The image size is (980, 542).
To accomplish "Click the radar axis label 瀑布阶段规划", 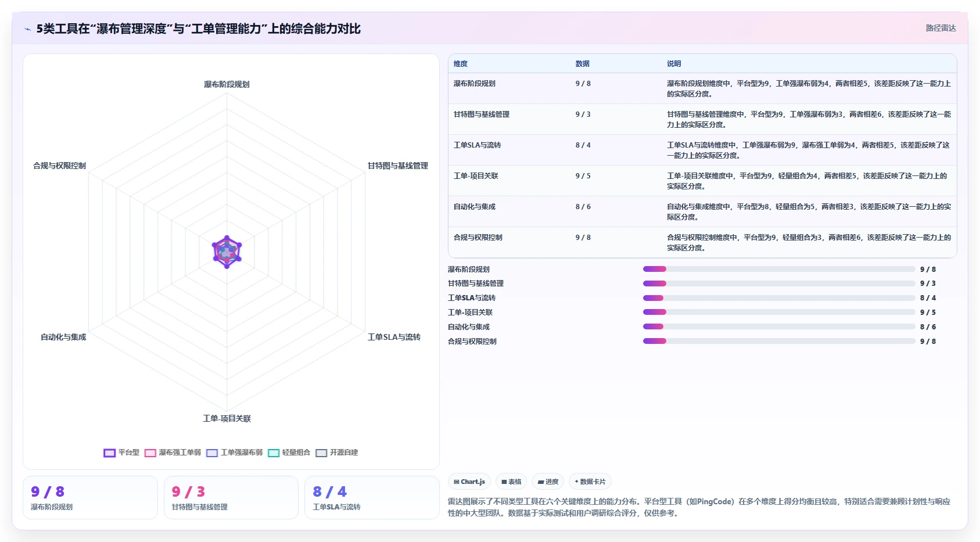I will 227,84.
